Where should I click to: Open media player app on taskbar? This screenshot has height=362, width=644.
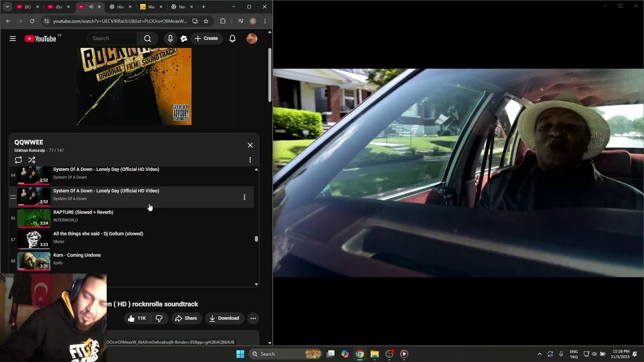coord(404,354)
